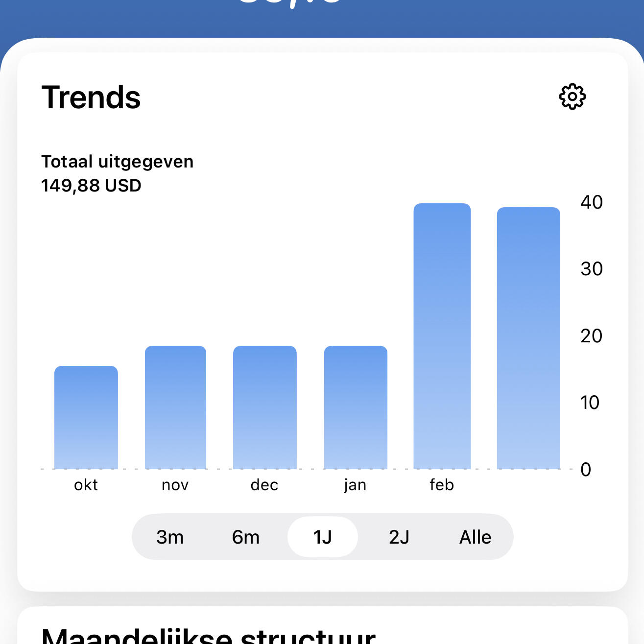Switch chart to 2J range

pos(399,537)
